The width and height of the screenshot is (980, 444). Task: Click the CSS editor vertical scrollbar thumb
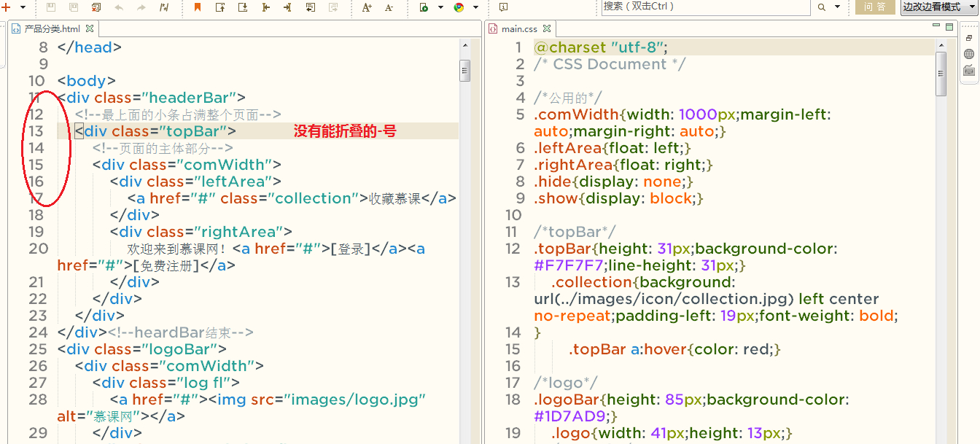(x=941, y=73)
